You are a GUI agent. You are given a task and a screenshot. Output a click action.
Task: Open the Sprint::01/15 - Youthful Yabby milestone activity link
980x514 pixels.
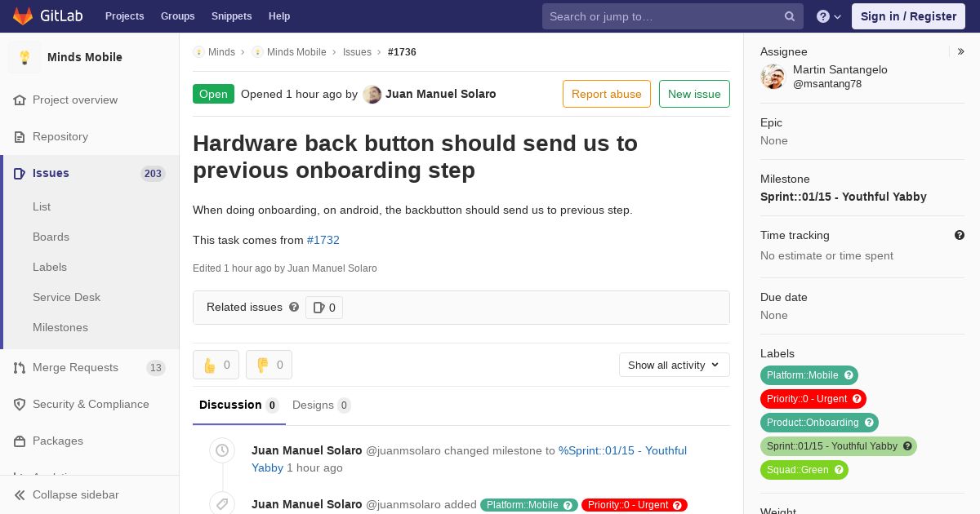click(622, 450)
